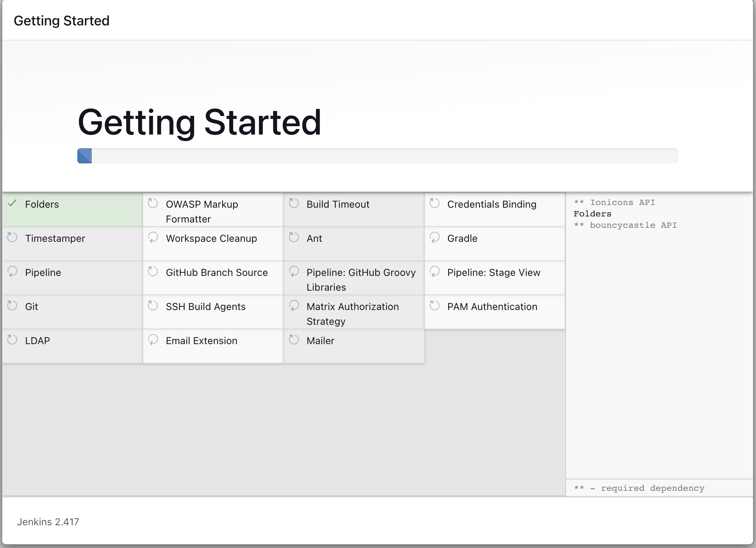Click the spinner icon beside OWASP Markup Formatter
The height and width of the screenshot is (548, 756).
(153, 204)
